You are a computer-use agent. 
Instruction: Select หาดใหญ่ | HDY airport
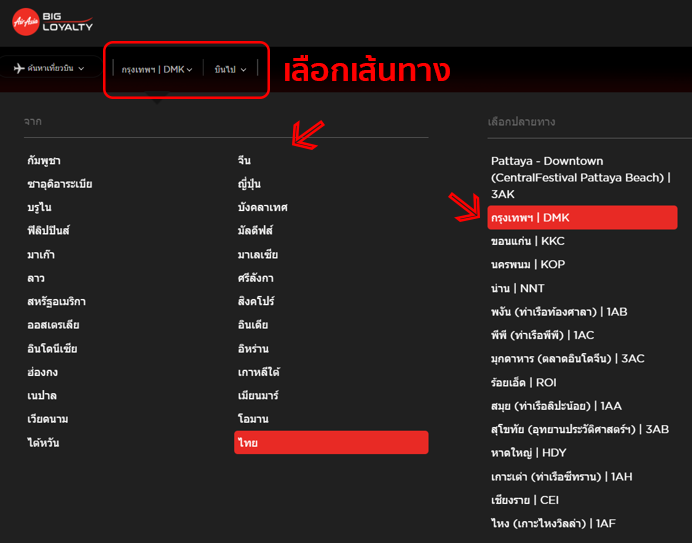pyautogui.click(x=528, y=453)
